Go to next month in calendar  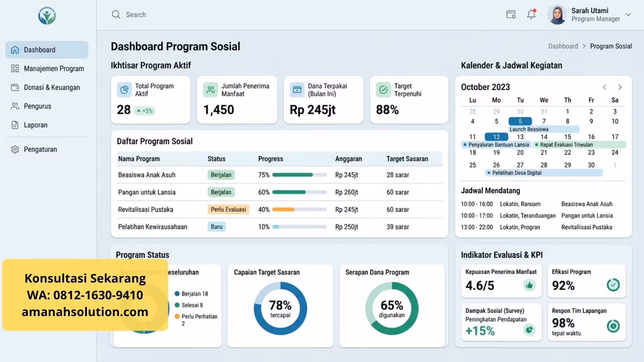click(620, 87)
